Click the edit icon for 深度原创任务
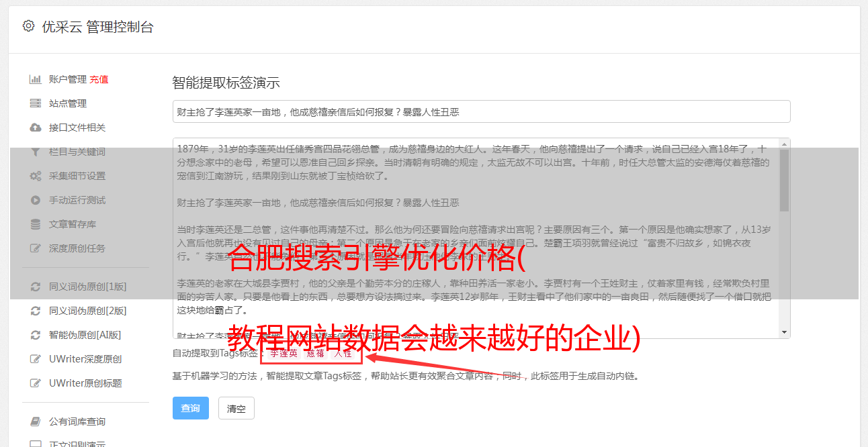The height and width of the screenshot is (447, 868). [36, 248]
